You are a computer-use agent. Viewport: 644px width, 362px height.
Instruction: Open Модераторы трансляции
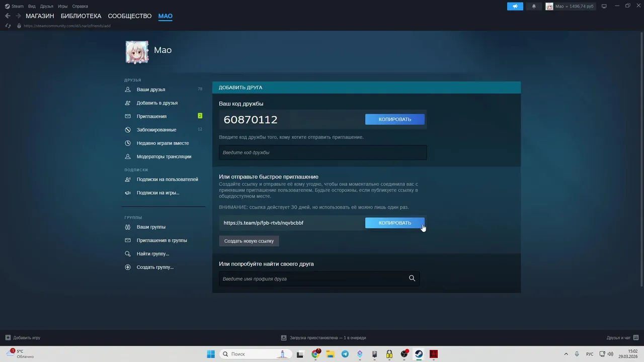tap(164, 156)
